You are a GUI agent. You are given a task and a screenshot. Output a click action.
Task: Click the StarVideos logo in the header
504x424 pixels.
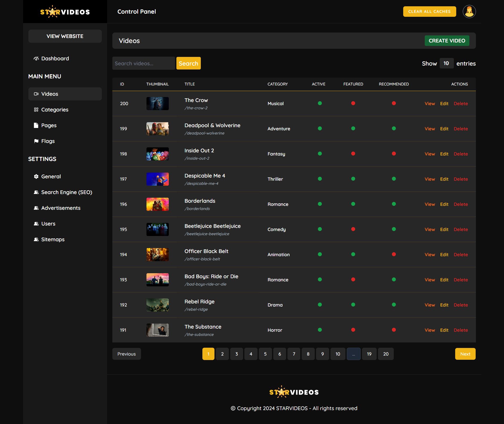(65, 12)
